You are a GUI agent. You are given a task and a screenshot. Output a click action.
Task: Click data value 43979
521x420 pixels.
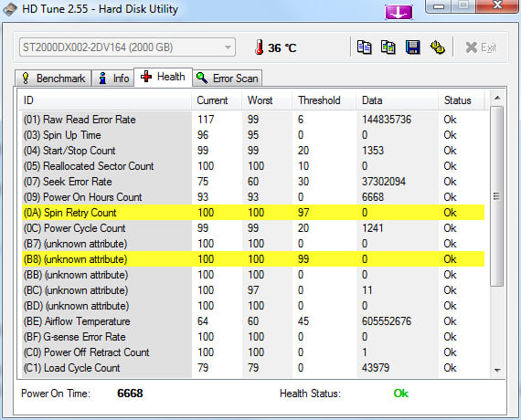(x=376, y=368)
